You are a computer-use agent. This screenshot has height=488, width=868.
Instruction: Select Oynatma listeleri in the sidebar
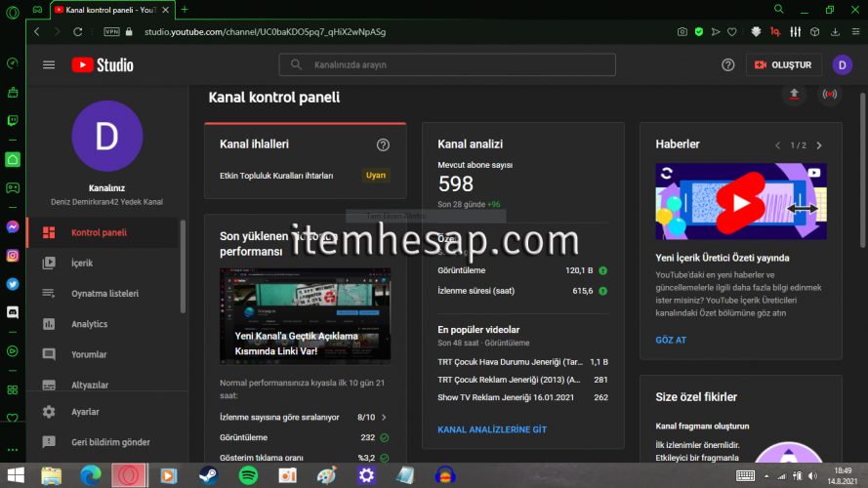(104, 294)
